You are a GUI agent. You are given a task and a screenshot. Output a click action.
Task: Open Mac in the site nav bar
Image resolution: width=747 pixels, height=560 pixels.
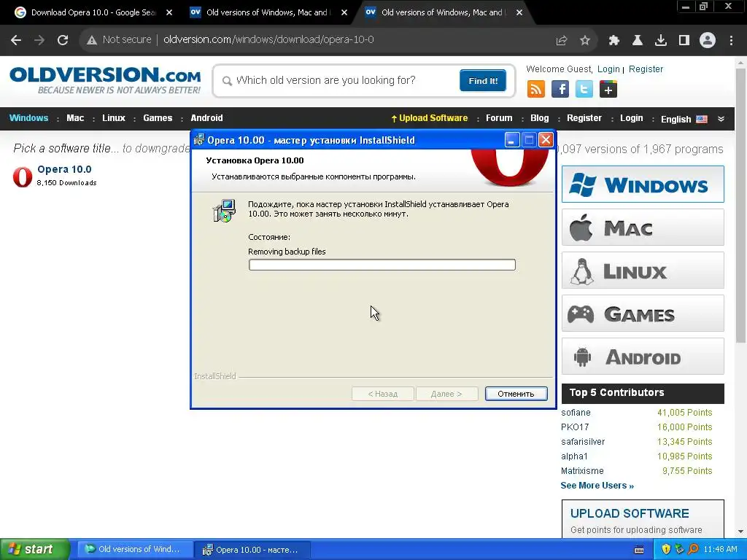point(75,118)
